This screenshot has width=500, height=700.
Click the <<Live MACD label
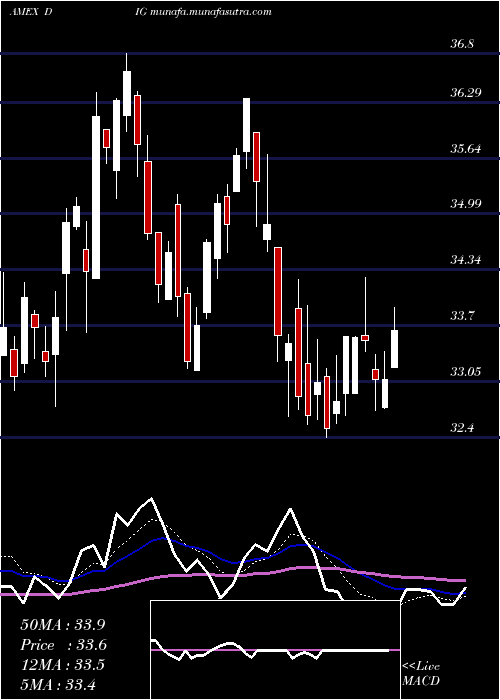click(421, 674)
